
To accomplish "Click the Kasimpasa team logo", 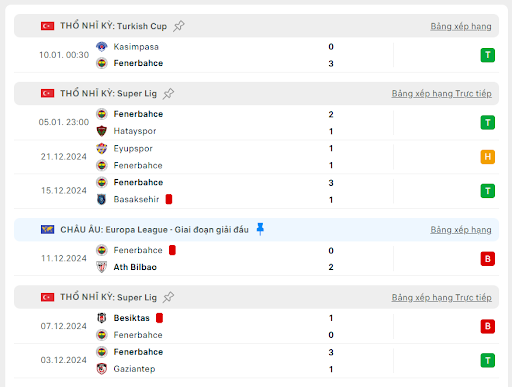I will [102, 46].
